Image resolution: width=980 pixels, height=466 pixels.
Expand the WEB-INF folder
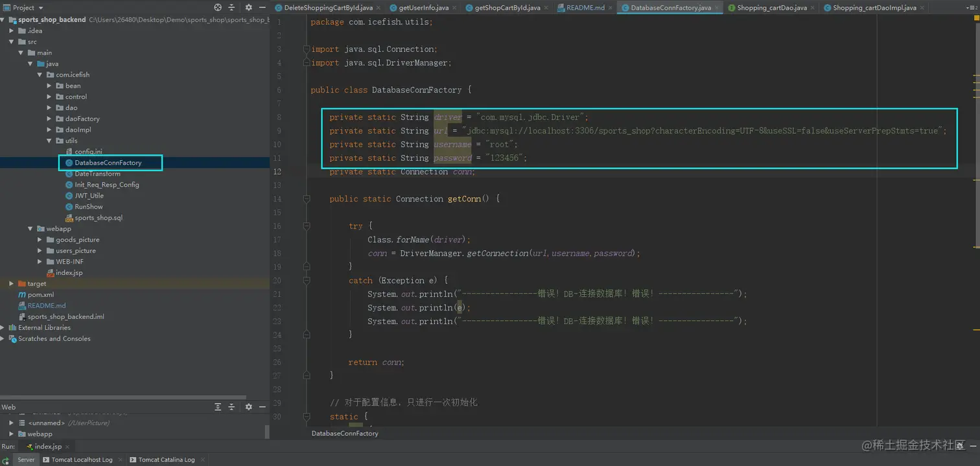[x=40, y=262]
